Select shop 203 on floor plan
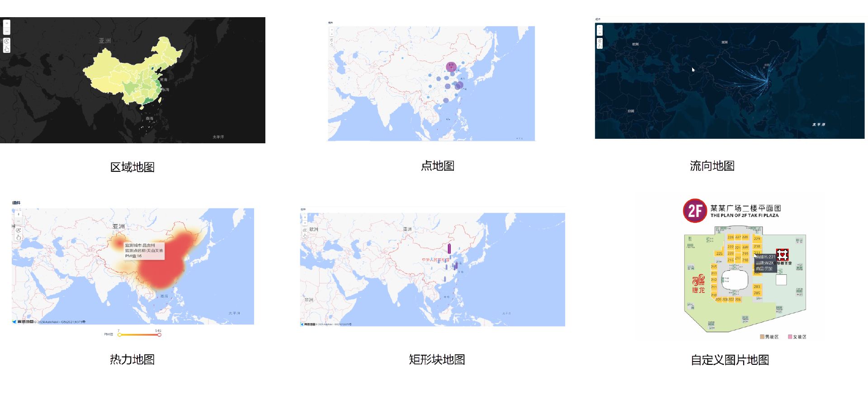 (x=757, y=287)
